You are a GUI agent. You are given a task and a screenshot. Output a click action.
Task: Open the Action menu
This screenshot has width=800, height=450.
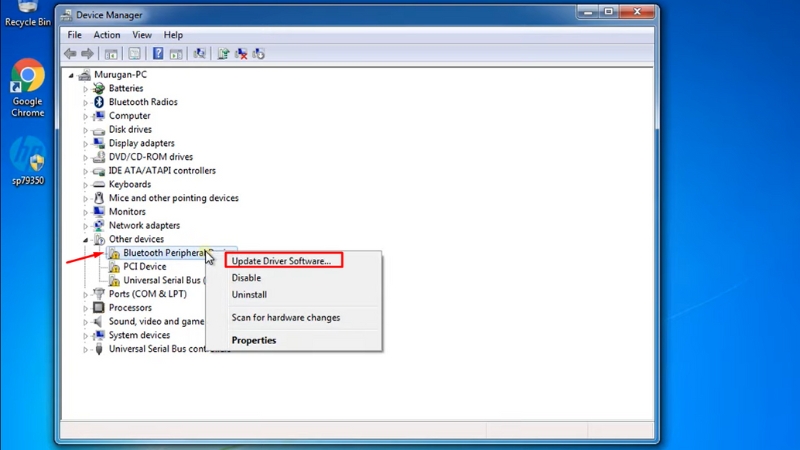click(107, 35)
